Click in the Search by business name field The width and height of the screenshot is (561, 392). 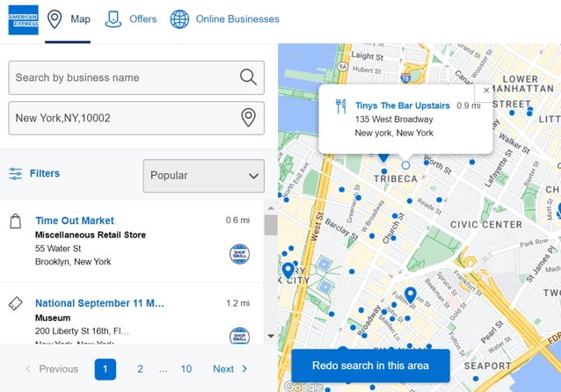click(x=123, y=77)
